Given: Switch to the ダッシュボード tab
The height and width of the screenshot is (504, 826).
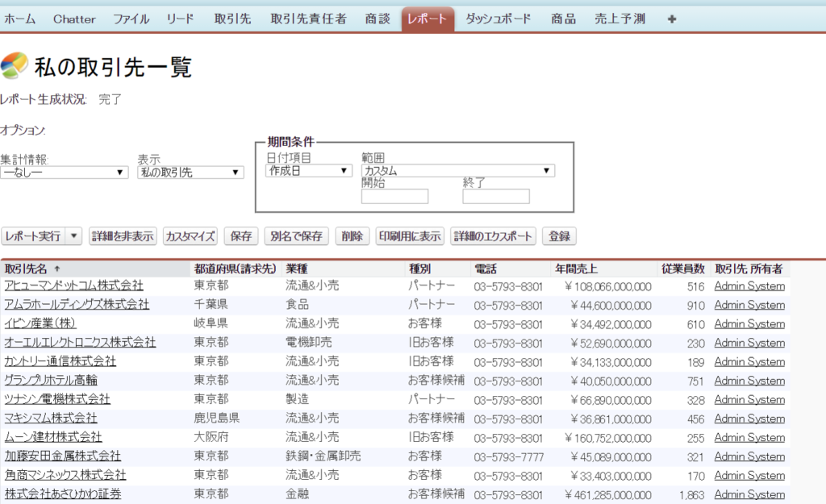Looking at the screenshot, I should coord(499,19).
